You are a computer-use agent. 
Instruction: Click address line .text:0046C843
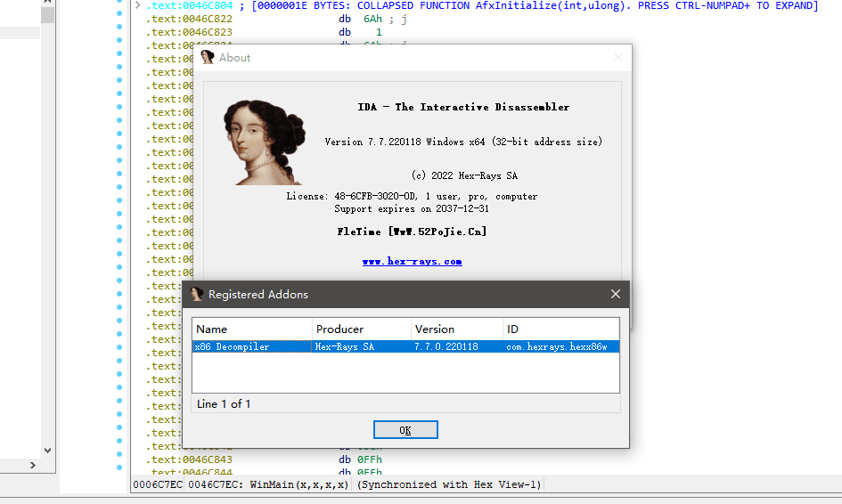click(x=189, y=459)
